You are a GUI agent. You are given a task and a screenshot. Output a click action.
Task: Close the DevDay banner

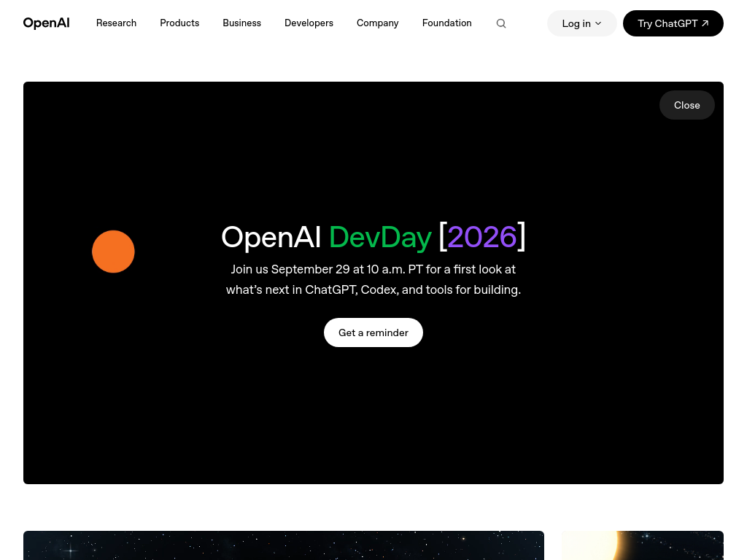point(686,105)
